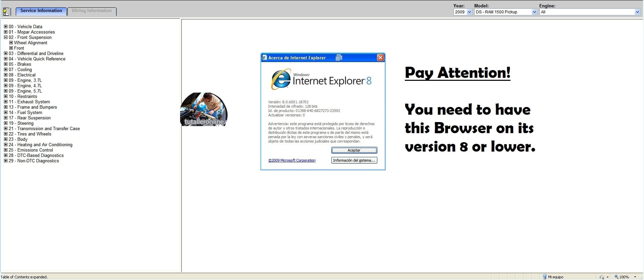Expand the 28 - DTC-Based Diagnostics node
The height and width of the screenshot is (280, 644).
point(6,155)
